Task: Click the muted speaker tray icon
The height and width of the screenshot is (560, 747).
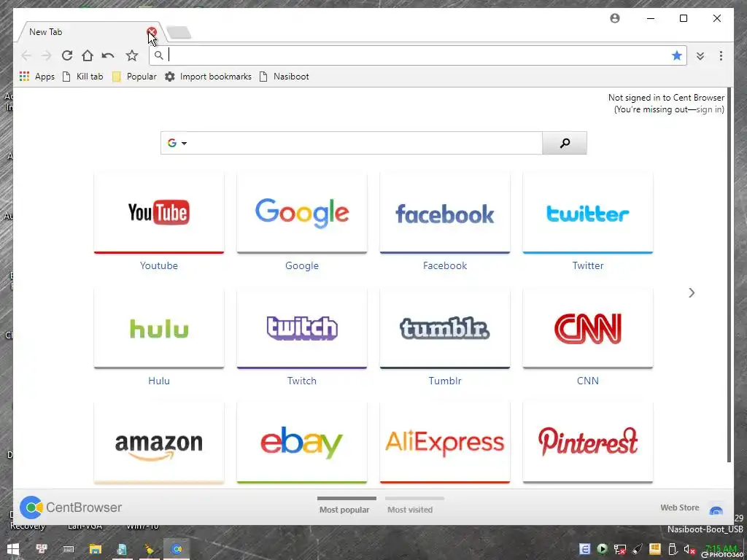Action: tap(689, 550)
